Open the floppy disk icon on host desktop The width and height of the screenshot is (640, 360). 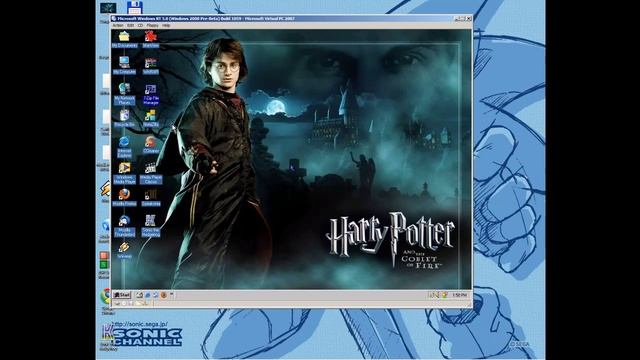point(134,8)
